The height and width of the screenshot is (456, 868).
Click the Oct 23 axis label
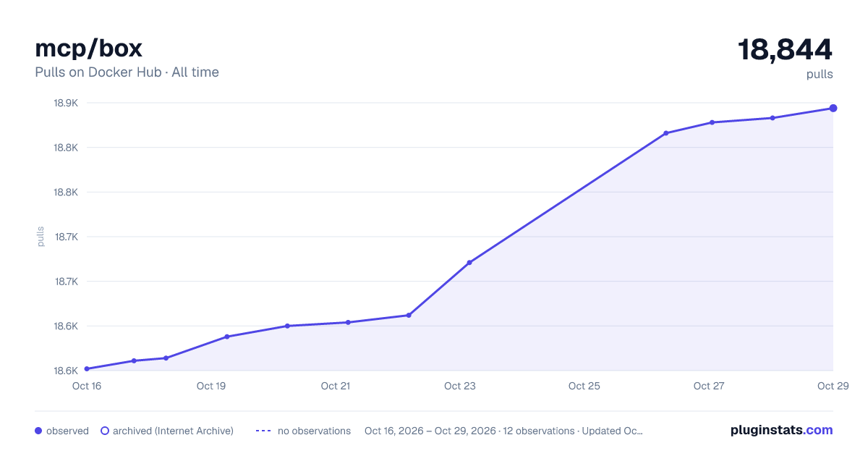coord(460,386)
